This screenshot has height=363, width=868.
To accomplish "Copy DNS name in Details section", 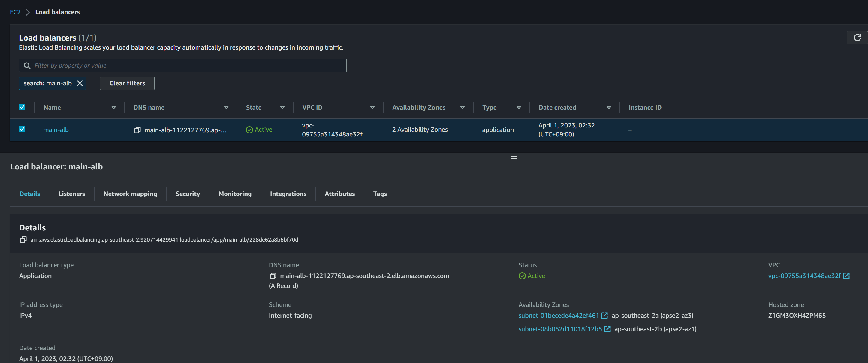I will click(x=273, y=276).
